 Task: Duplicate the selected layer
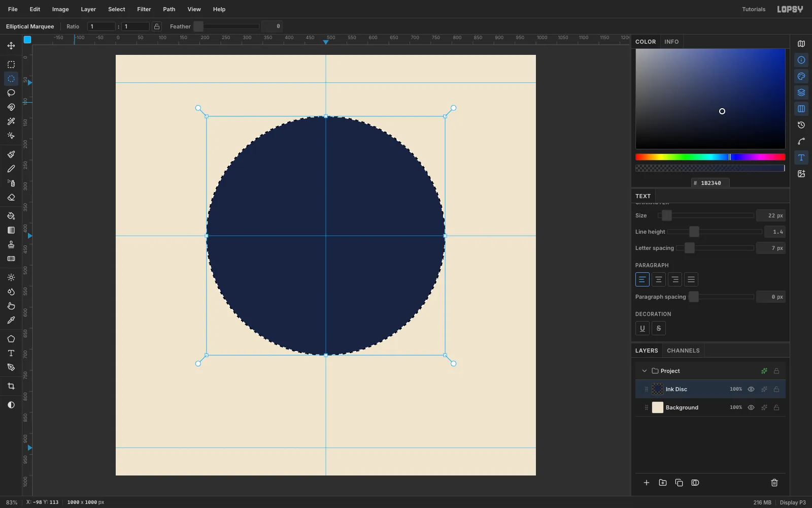679,483
